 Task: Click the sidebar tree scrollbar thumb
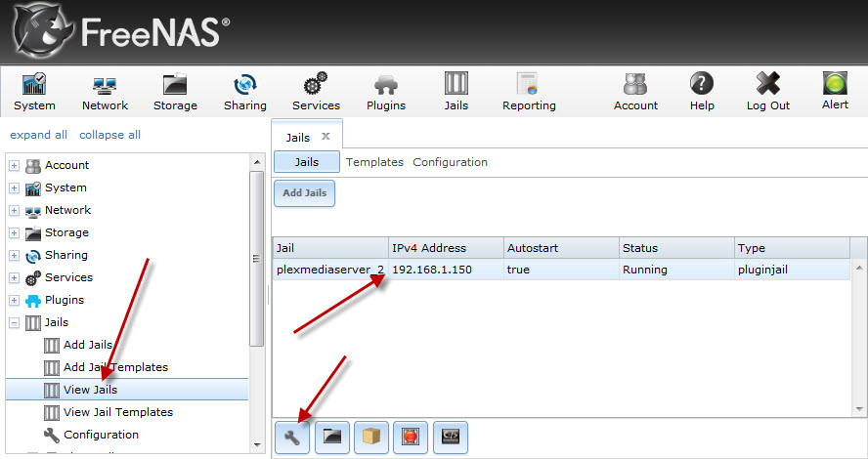pyautogui.click(x=257, y=258)
